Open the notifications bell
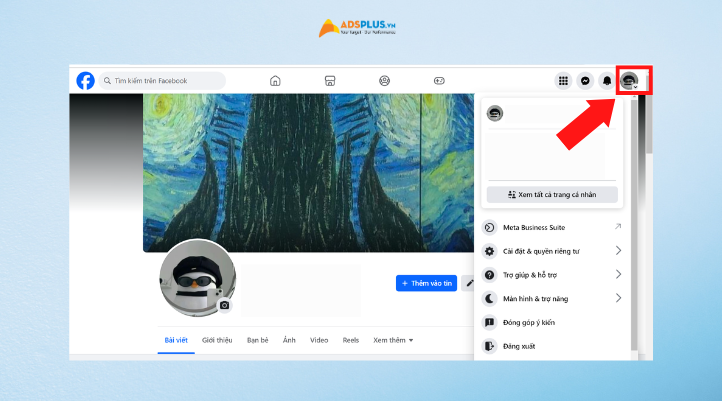The image size is (722, 401). 607,81
